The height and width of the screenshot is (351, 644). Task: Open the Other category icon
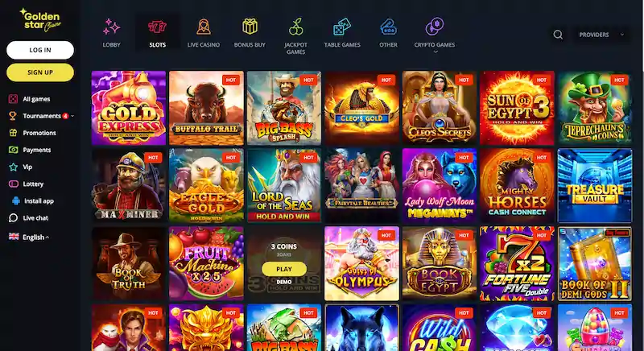(x=388, y=27)
